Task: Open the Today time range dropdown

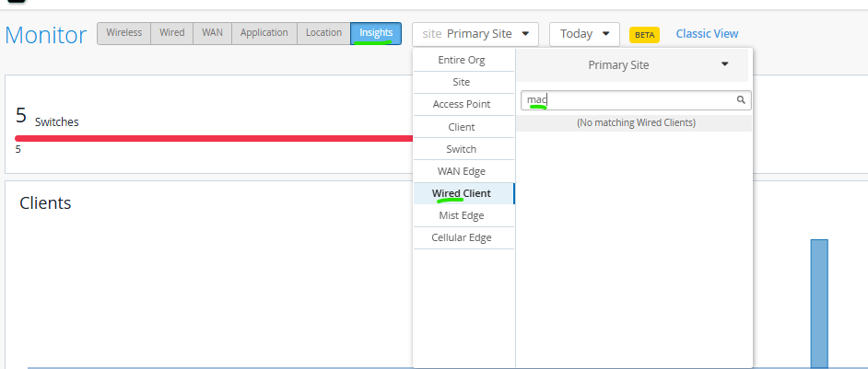Action: [584, 34]
